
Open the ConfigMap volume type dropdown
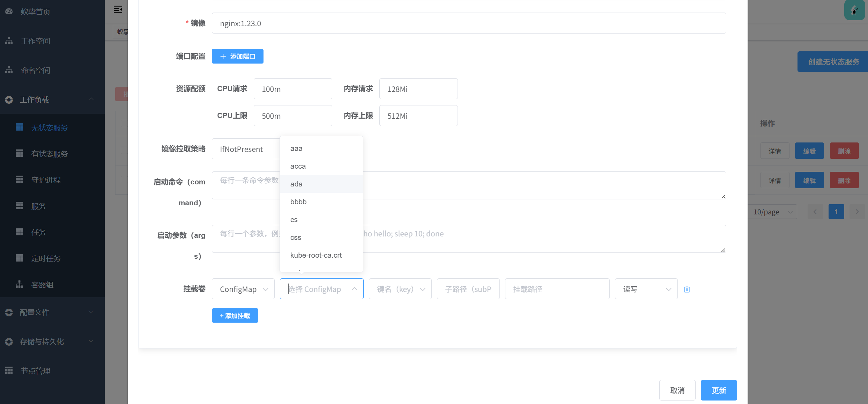tap(243, 289)
